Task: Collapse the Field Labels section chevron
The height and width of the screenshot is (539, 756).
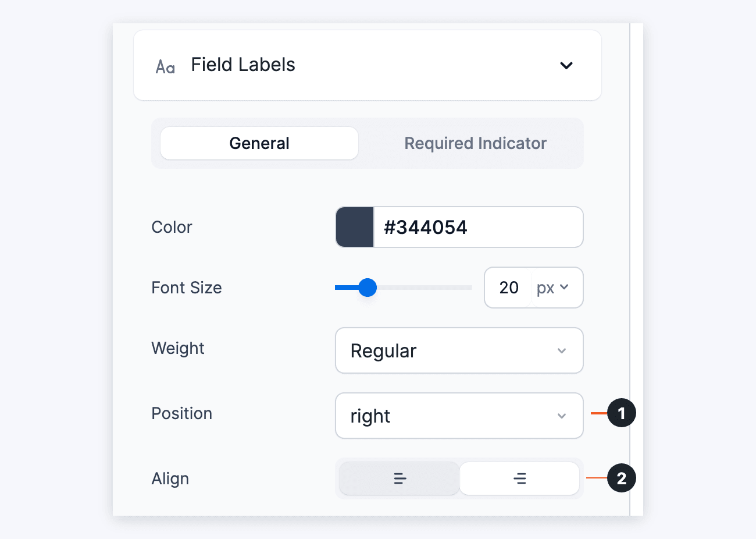Action: (566, 65)
